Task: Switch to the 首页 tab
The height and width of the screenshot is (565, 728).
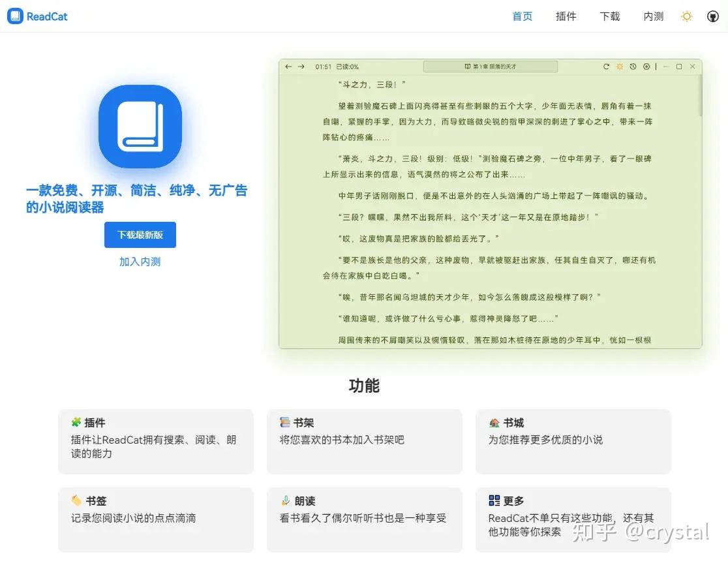Action: click(522, 16)
